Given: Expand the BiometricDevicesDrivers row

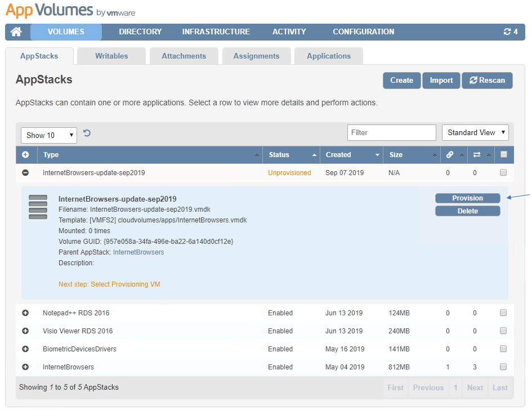Looking at the screenshot, I should click(x=25, y=349).
